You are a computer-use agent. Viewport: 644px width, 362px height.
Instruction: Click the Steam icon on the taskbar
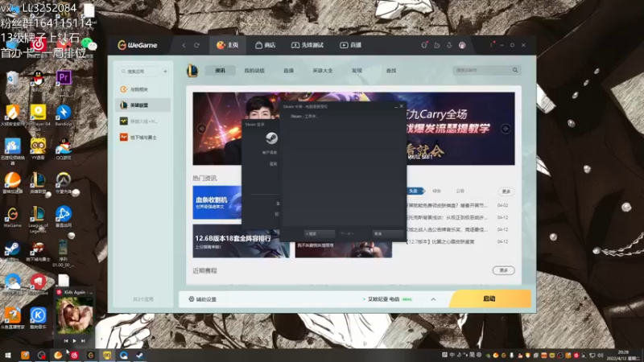pyautogui.click(x=139, y=356)
